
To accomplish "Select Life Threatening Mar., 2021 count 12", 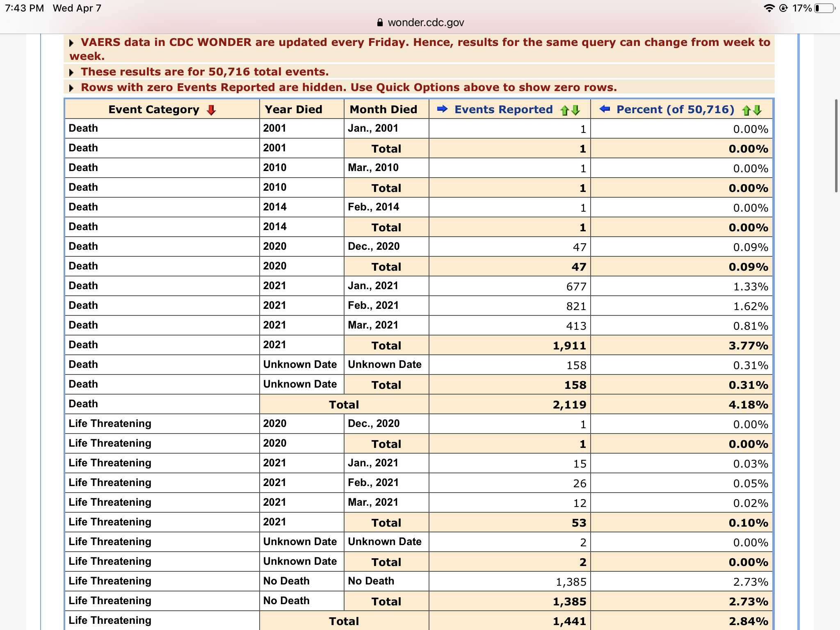I will 510,502.
